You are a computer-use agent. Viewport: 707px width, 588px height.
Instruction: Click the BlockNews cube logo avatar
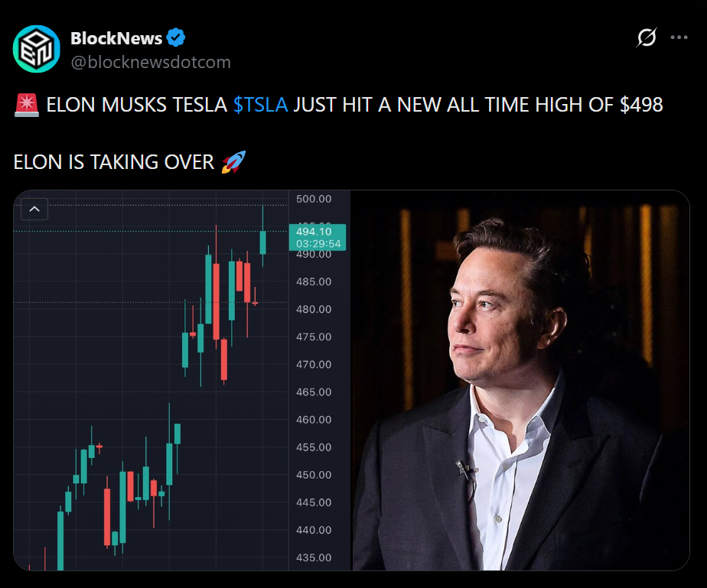point(36,48)
